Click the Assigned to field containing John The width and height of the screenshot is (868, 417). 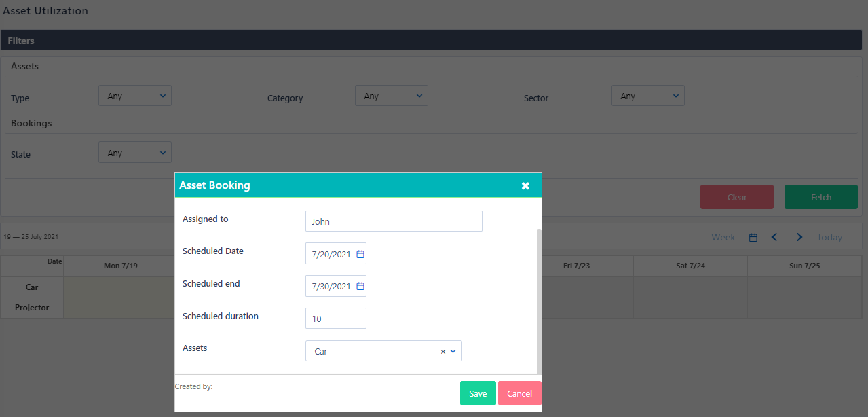coord(394,221)
